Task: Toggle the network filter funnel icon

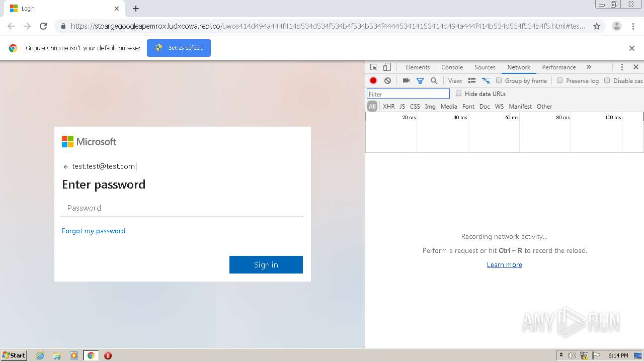Action: coord(420,80)
